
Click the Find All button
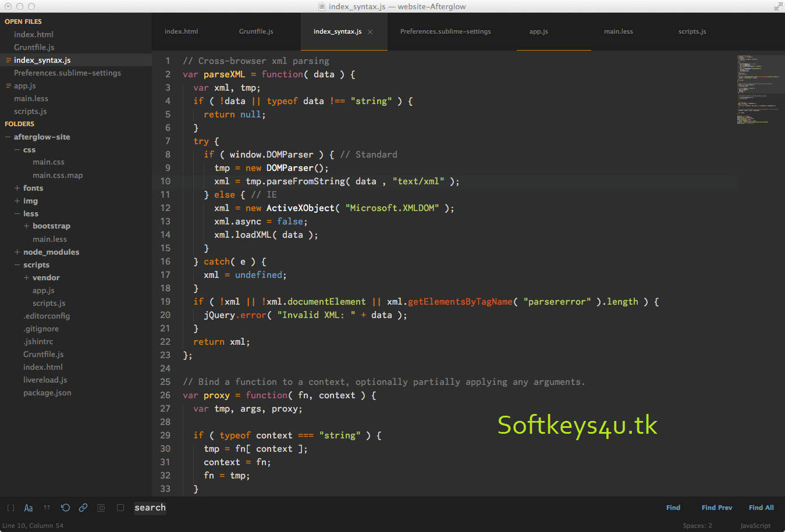coord(761,507)
